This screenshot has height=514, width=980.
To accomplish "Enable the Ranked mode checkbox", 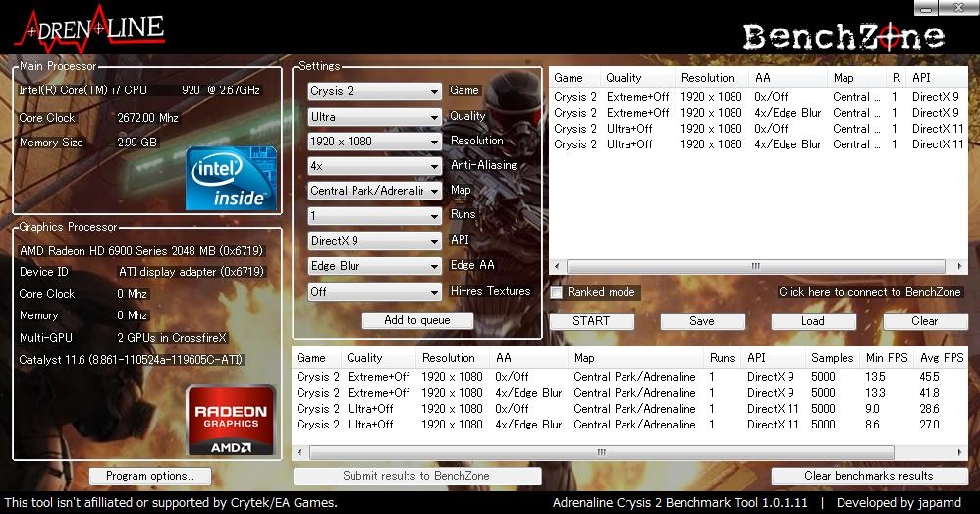I will tap(556, 292).
